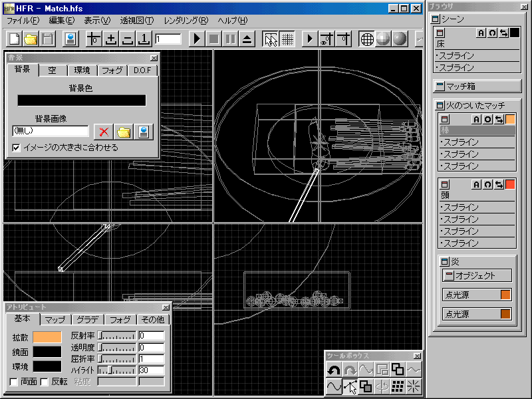
Task: Click the 反射率 slider
Action: tap(117, 336)
